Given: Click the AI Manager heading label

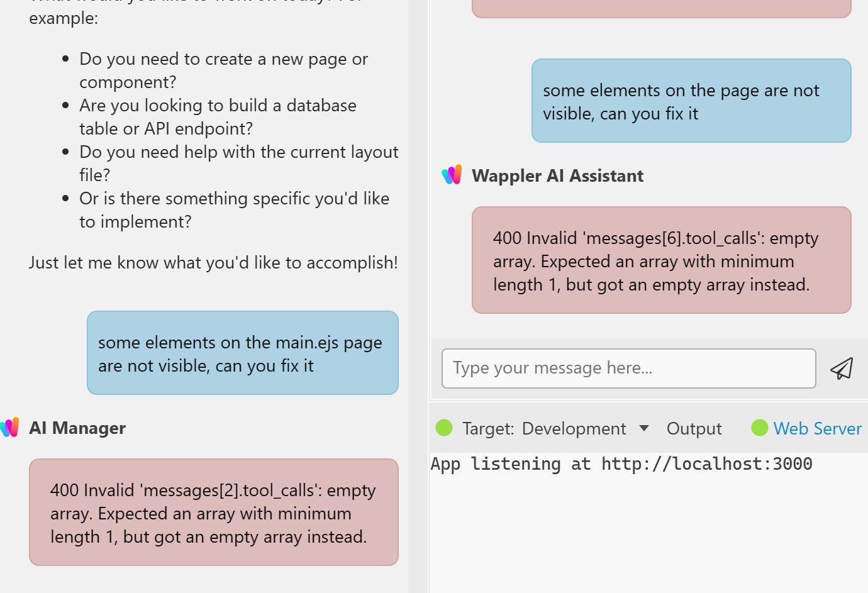Looking at the screenshot, I should [77, 428].
